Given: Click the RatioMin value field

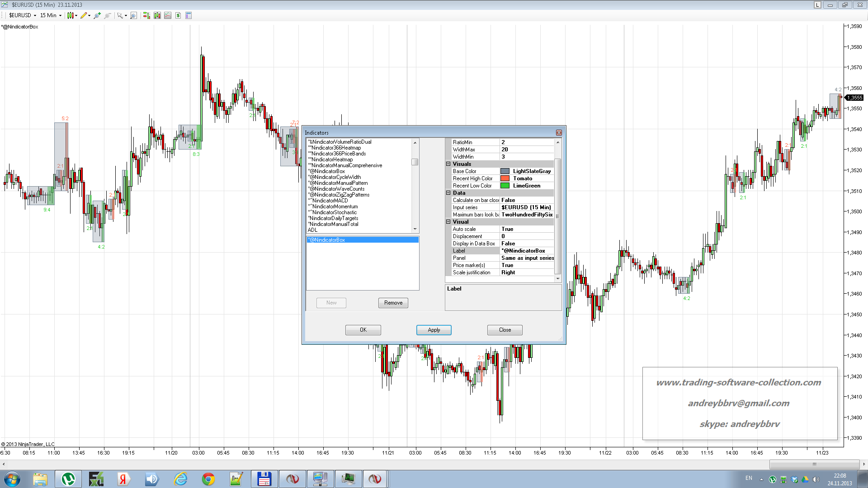Looking at the screenshot, I should pyautogui.click(x=527, y=142).
